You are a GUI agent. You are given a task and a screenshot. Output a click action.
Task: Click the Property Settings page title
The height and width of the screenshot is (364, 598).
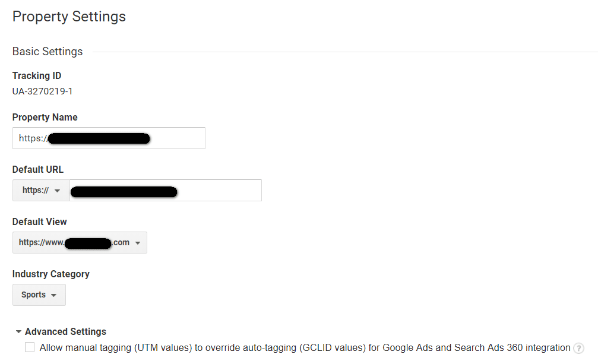[69, 17]
